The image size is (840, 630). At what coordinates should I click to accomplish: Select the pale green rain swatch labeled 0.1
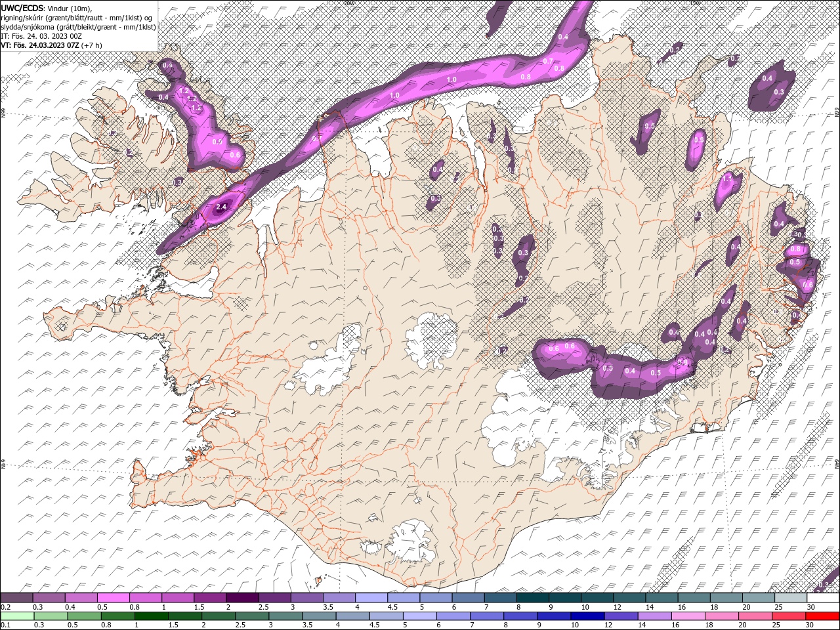click(17, 616)
